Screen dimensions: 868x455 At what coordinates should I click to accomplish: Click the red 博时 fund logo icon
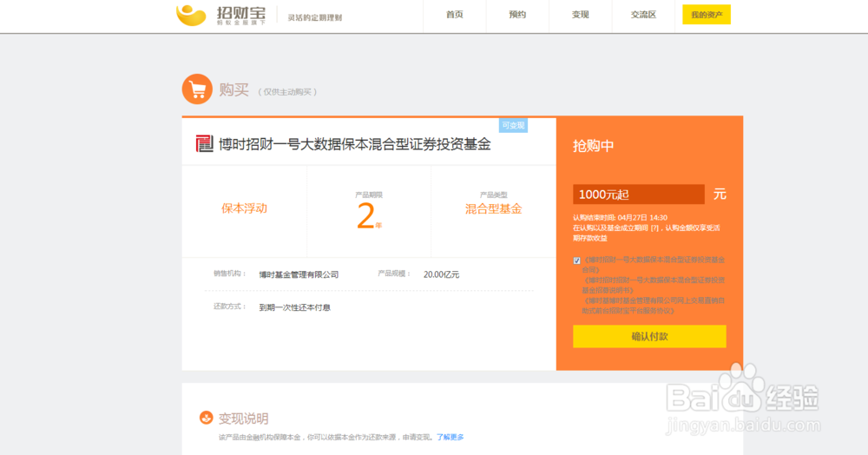[x=204, y=144]
